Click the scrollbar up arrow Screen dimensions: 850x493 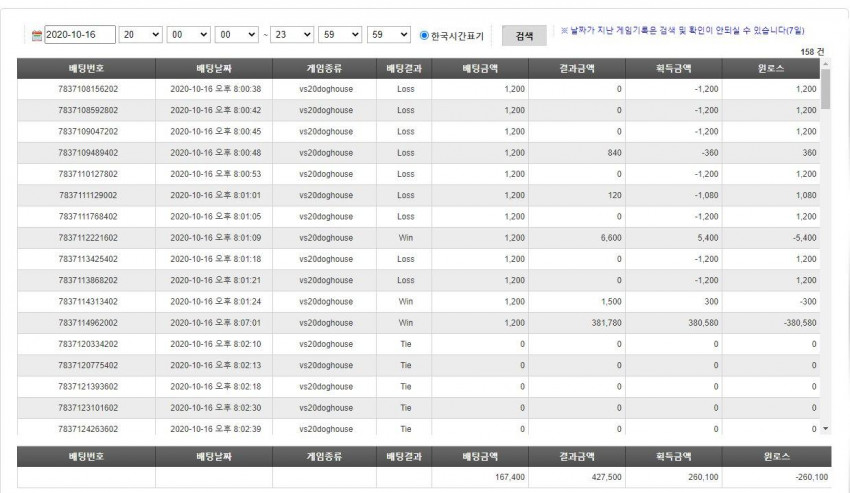(826, 64)
